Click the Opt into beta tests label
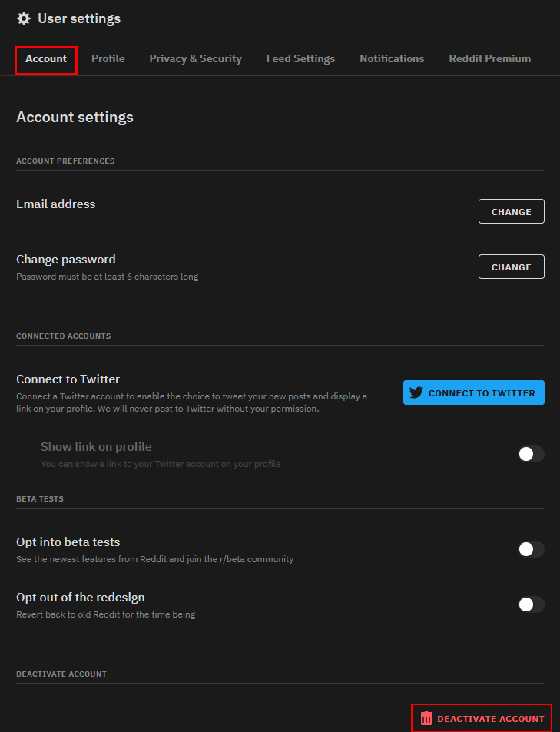The image size is (560, 732). point(68,542)
